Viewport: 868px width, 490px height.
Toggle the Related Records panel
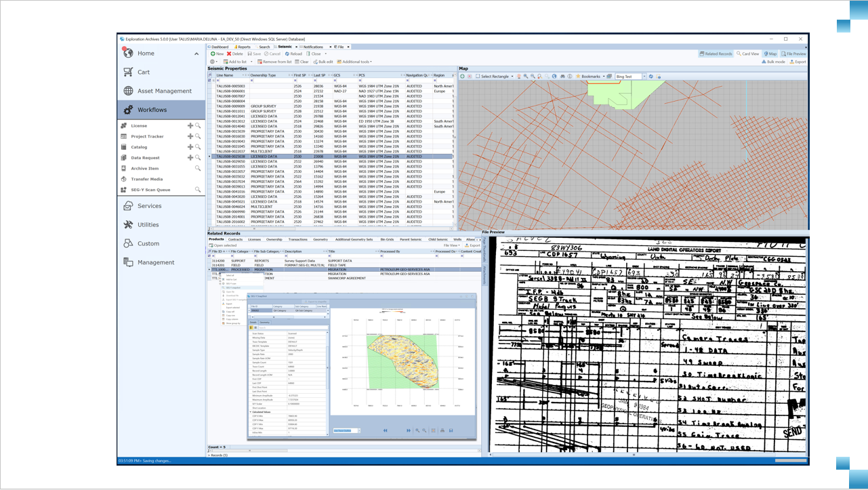pos(716,54)
